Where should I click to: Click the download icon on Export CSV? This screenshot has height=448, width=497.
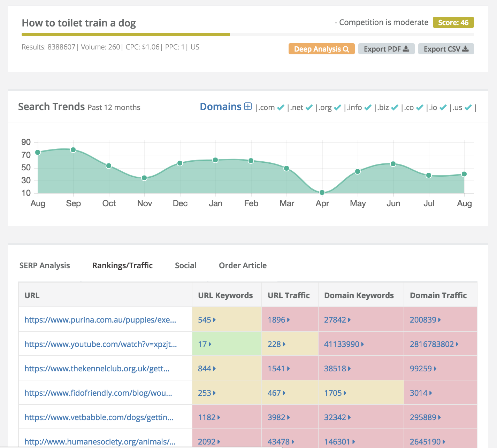466,49
